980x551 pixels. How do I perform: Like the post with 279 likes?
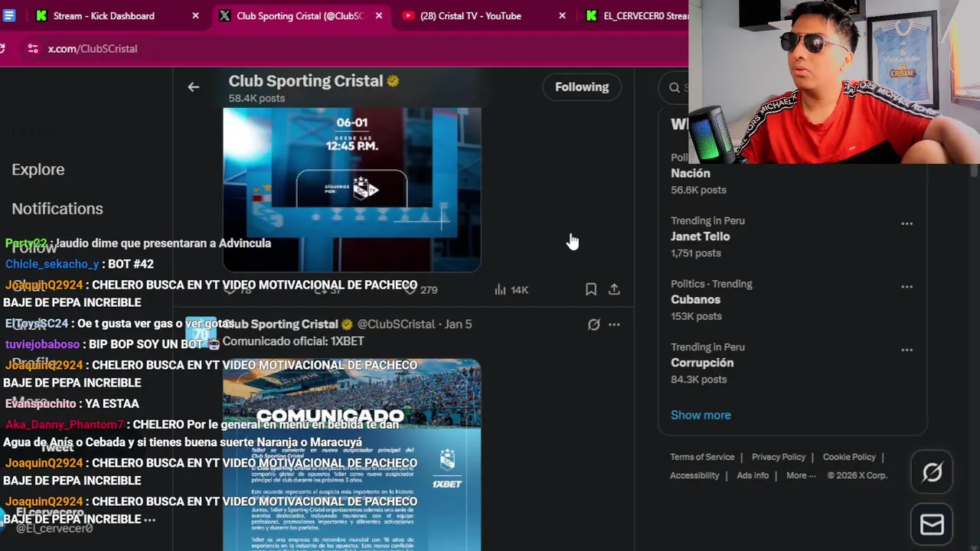[x=420, y=289]
